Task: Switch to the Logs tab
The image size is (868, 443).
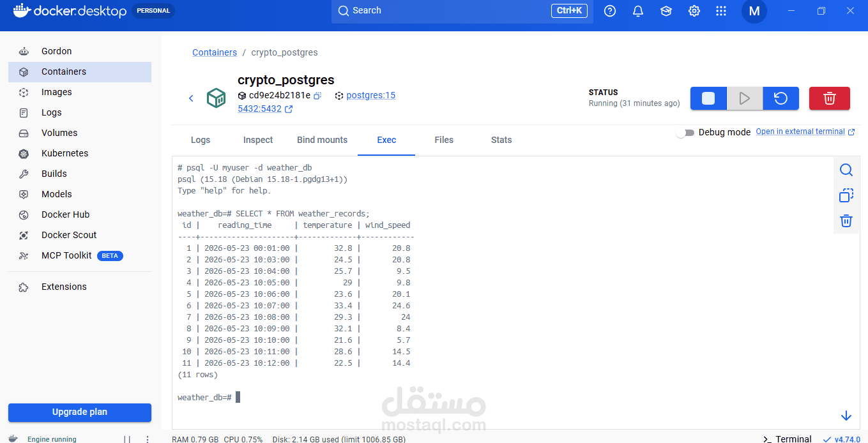Action: 201,140
